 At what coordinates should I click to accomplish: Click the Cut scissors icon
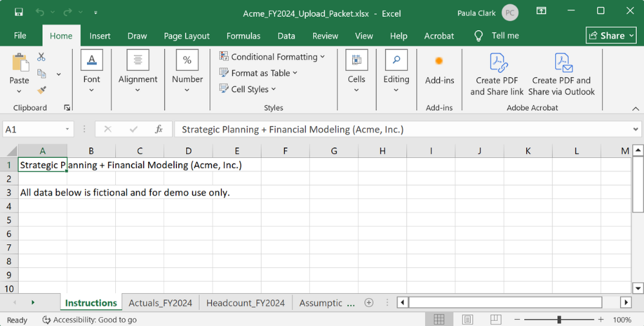coord(41,57)
